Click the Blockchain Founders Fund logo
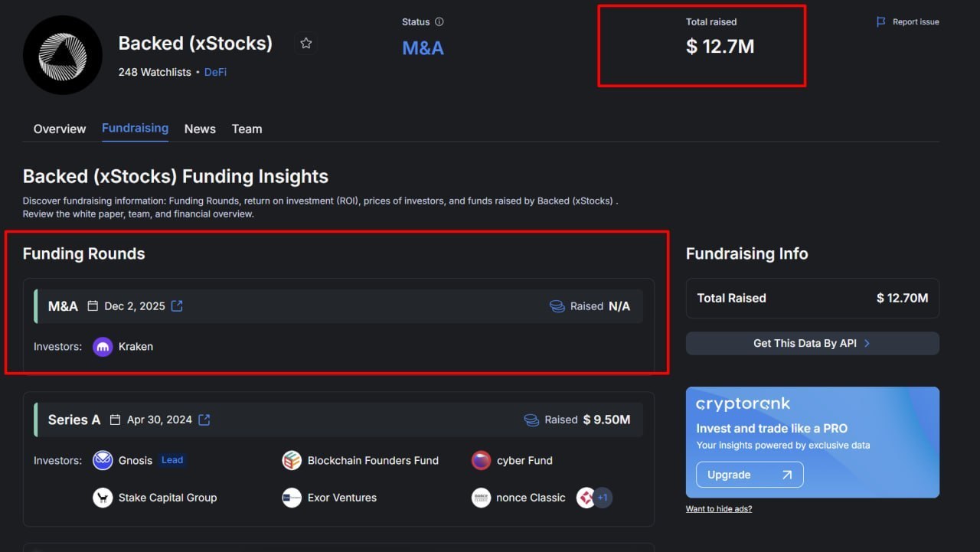The height and width of the screenshot is (552, 980). [292, 460]
